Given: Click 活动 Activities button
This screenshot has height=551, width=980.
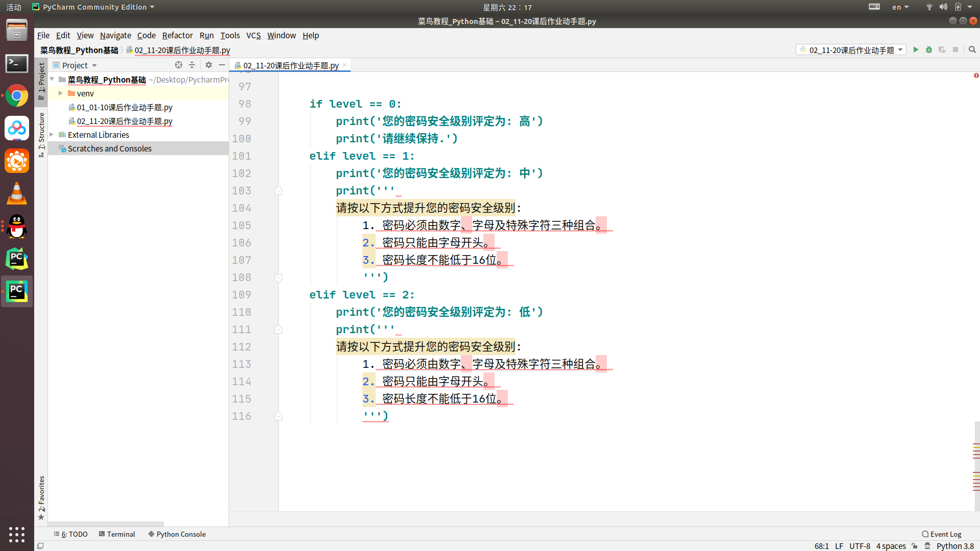Looking at the screenshot, I should [14, 7].
